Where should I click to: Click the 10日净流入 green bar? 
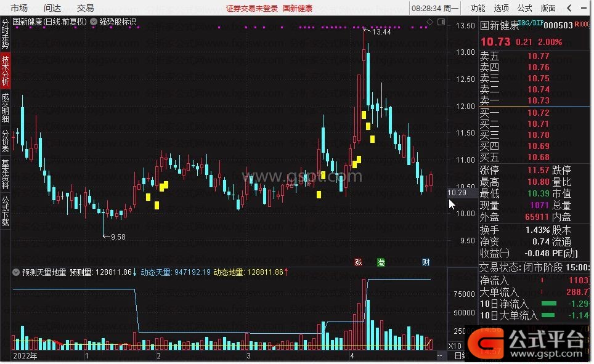click(549, 304)
